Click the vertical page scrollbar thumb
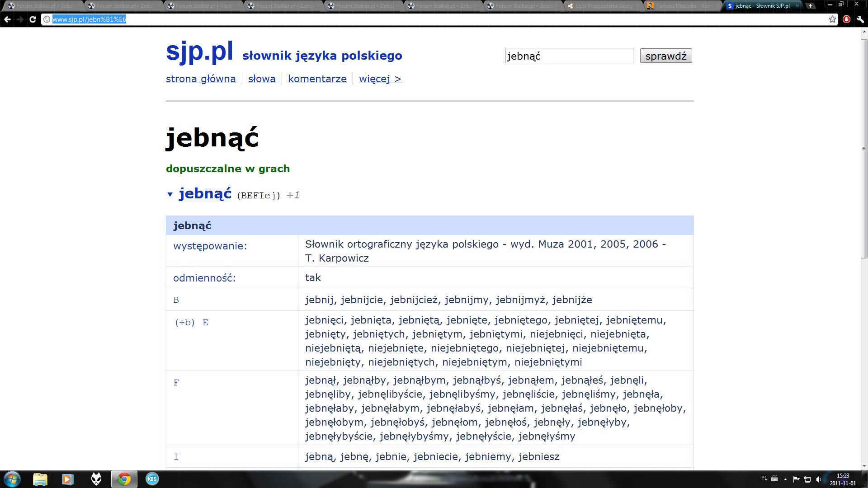The height and width of the screenshot is (488, 868). 864,149
